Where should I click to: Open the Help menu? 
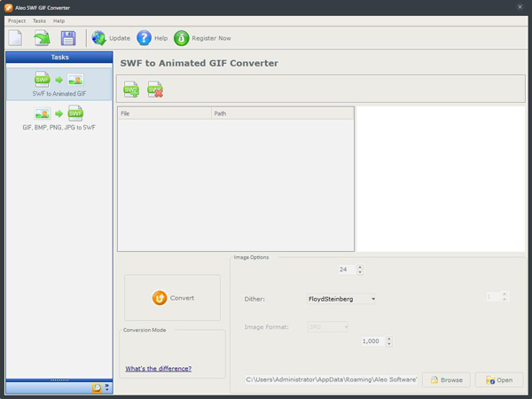[59, 20]
